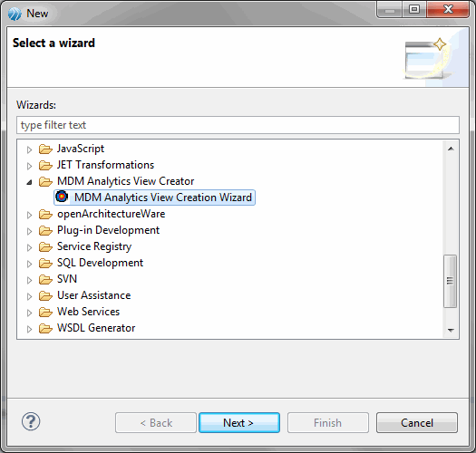Image resolution: width=476 pixels, height=453 pixels.
Task: Select the 'Web Services' row text
Action: [88, 312]
